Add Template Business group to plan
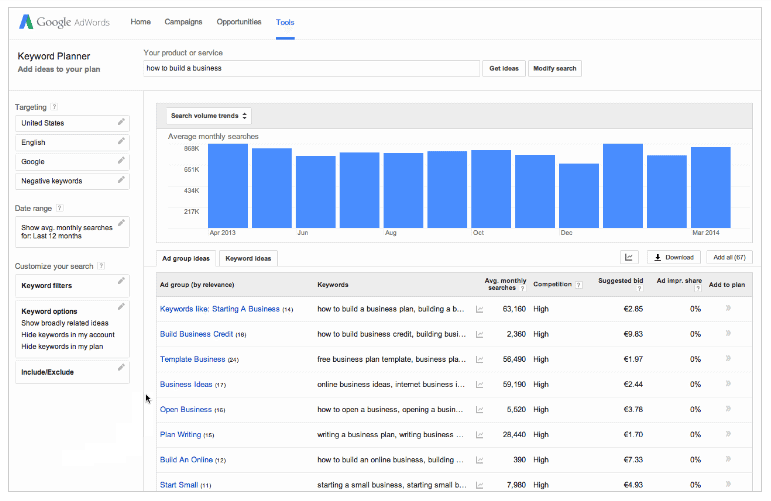The image size is (771, 501). (x=728, y=358)
